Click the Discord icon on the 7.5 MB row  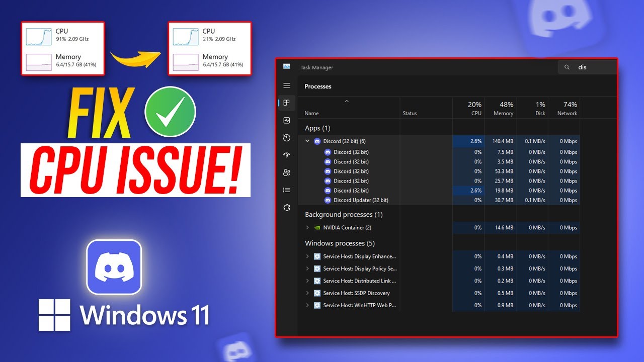[328, 152]
